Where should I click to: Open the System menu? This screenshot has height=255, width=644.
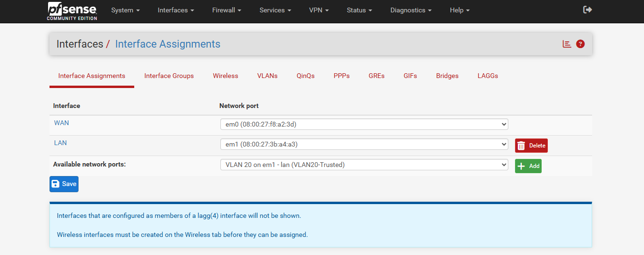click(x=126, y=10)
